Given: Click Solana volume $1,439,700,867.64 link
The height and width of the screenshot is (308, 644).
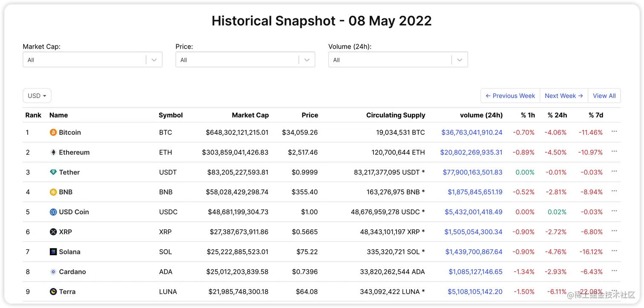Looking at the screenshot, I should (474, 252).
